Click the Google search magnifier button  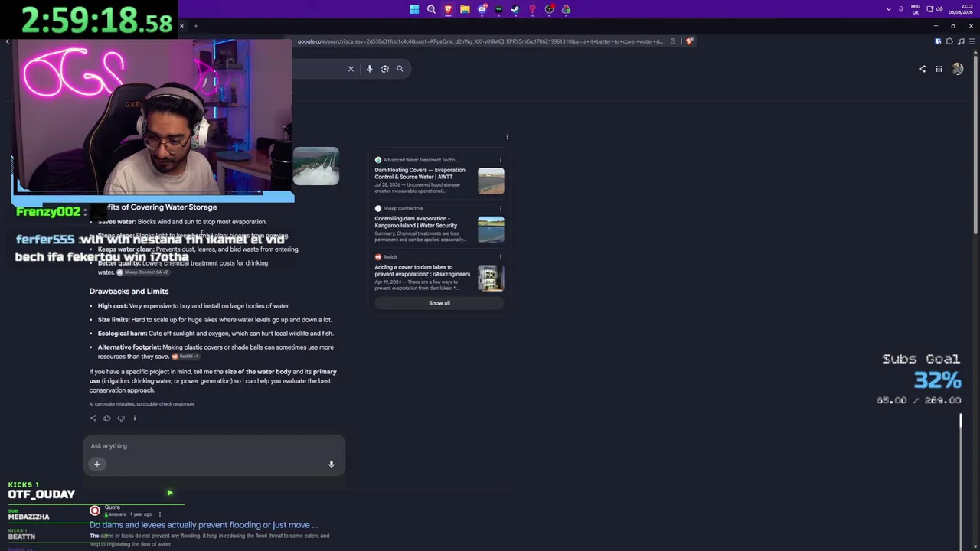click(400, 69)
